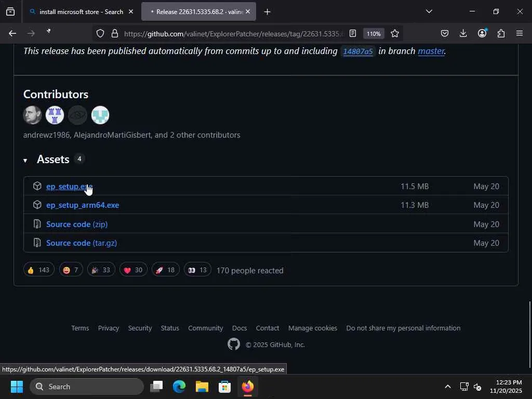532x399 pixels.
Task: Open commit link 14807a5
Action: click(357, 51)
